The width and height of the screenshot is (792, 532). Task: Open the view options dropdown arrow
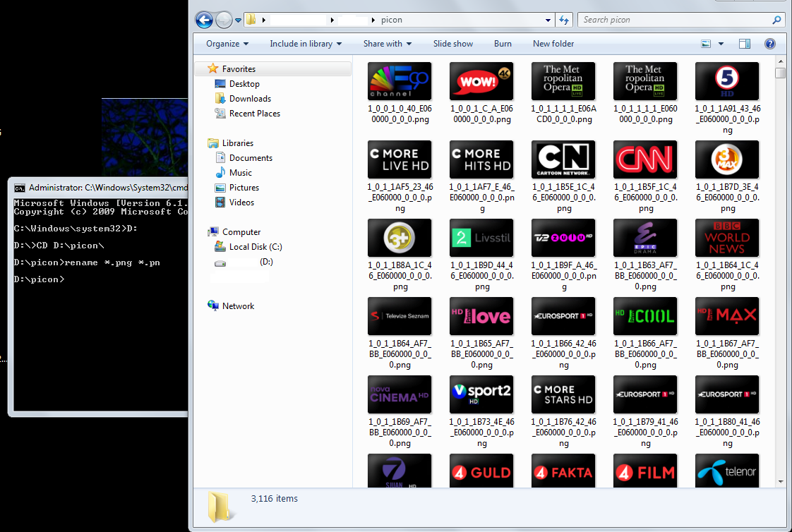tap(721, 44)
